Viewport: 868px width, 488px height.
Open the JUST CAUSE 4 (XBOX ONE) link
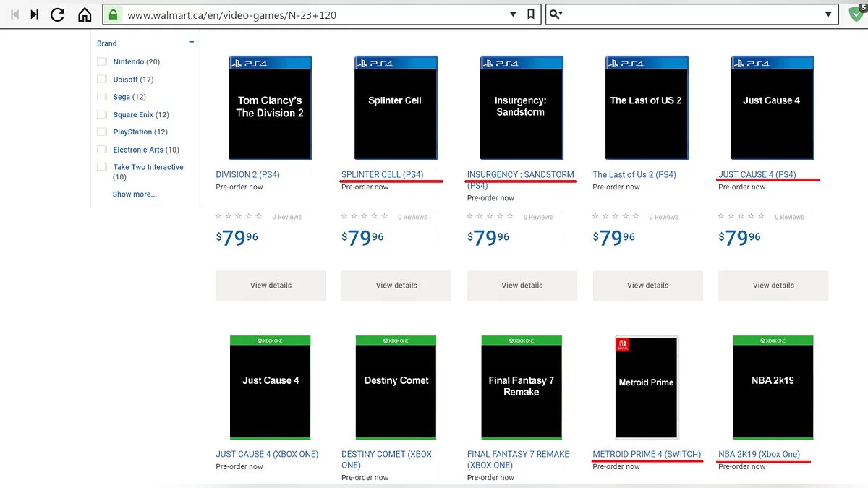pos(267,454)
